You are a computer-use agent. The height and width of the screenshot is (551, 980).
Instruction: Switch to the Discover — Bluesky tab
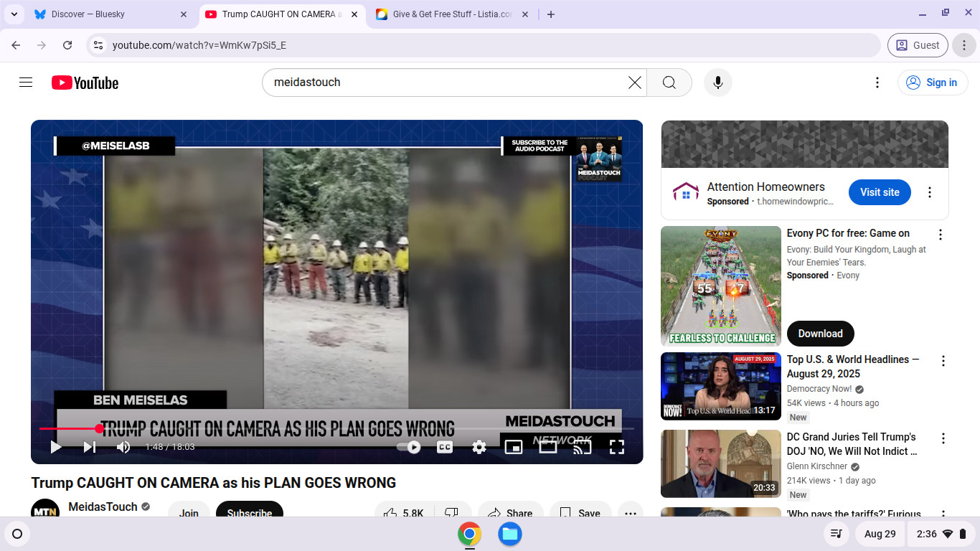pos(110,14)
